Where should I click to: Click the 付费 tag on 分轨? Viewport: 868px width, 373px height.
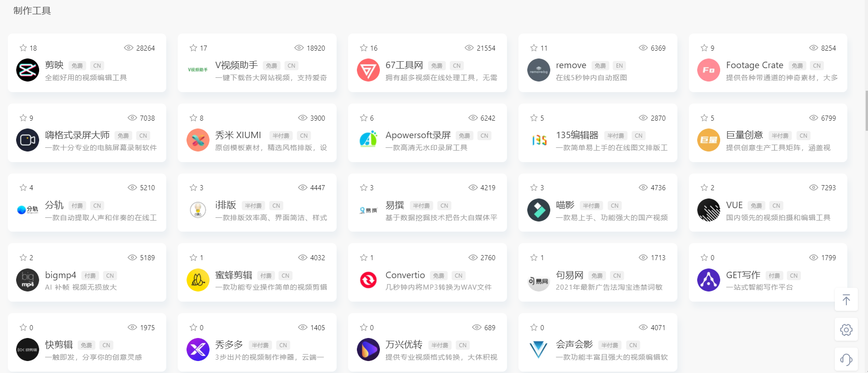77,206
